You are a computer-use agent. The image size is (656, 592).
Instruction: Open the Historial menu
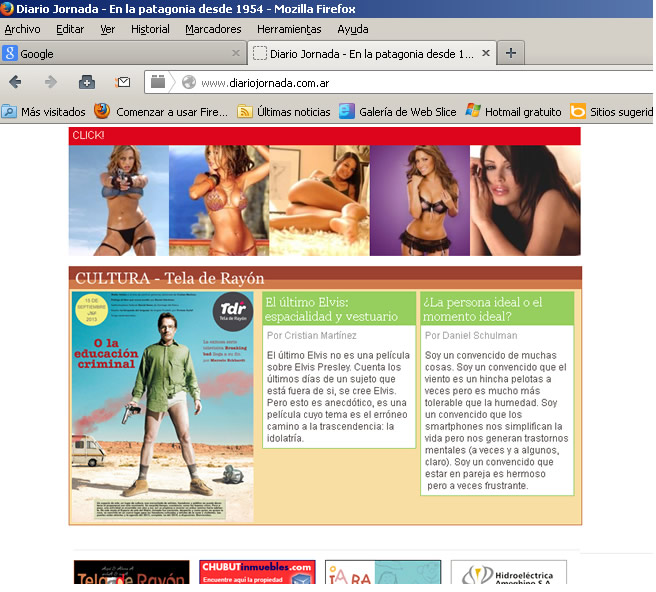pyautogui.click(x=150, y=29)
